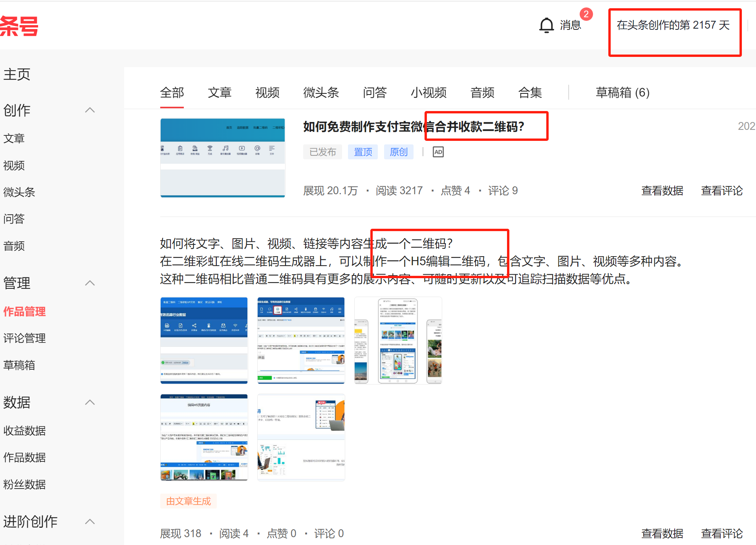756x545 pixels.
Task: Click the 由文章生成 tag
Action: [x=189, y=501]
